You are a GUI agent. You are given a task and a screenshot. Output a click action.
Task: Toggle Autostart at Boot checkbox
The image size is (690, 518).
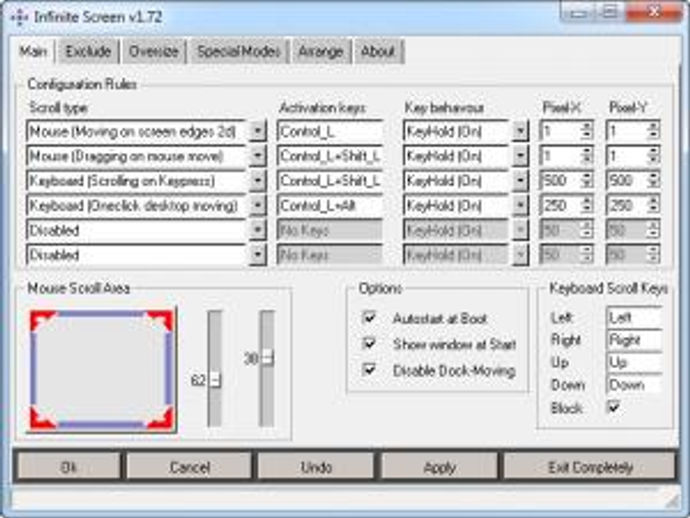point(369,318)
